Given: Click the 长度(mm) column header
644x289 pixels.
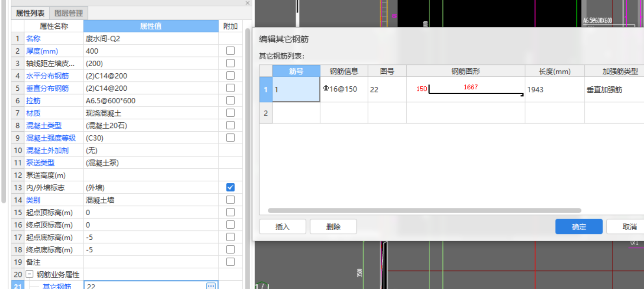Looking at the screenshot, I should coord(554,71).
